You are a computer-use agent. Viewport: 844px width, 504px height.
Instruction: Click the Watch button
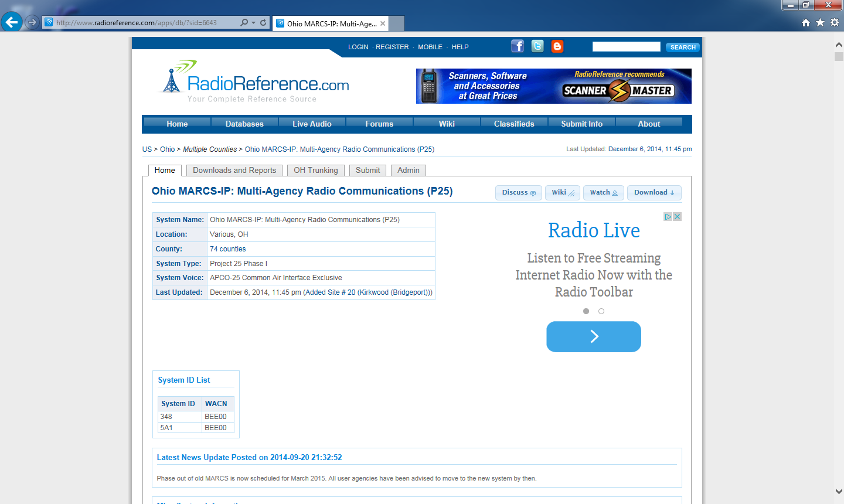pyautogui.click(x=604, y=193)
